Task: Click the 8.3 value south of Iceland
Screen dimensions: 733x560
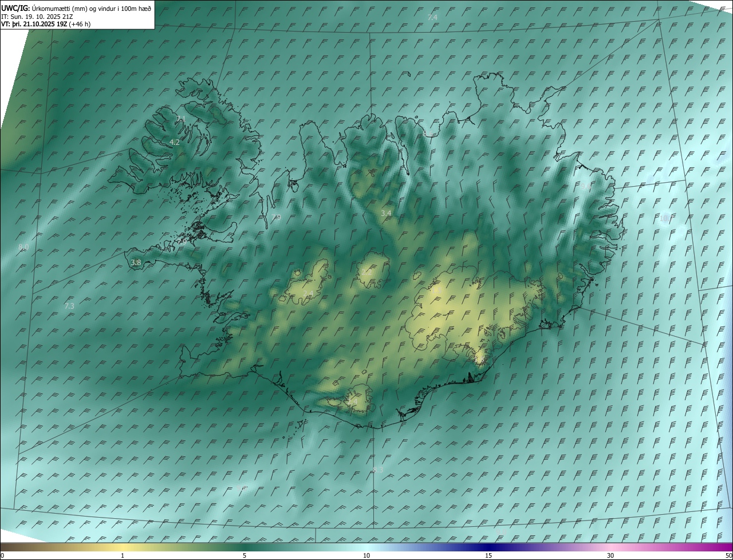Action: (377, 470)
